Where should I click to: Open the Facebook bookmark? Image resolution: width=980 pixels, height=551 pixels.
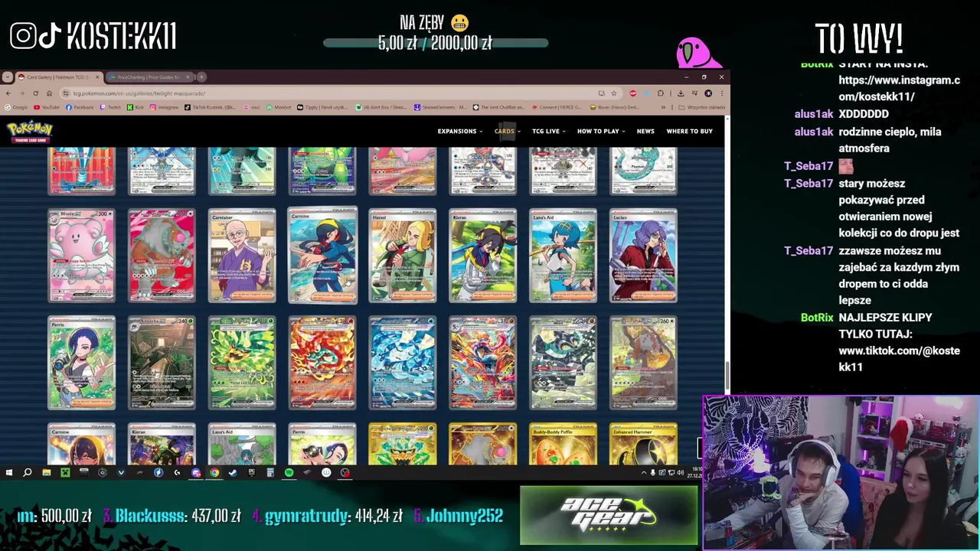(x=80, y=107)
